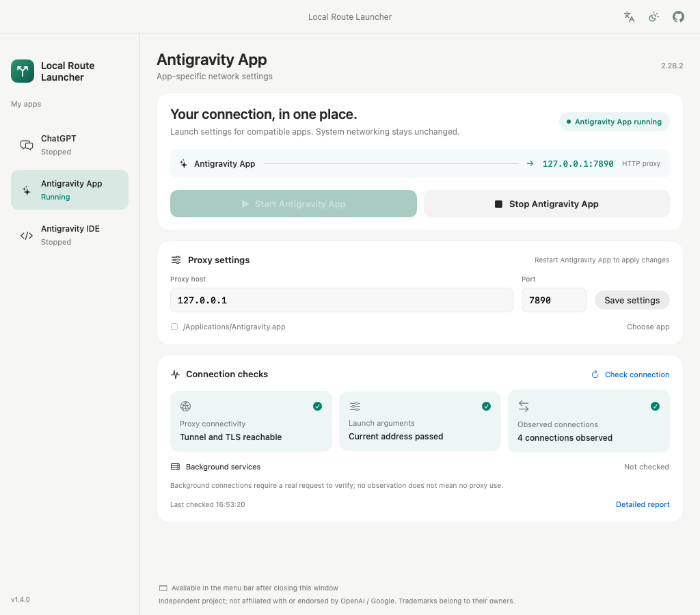Click the Connection checks pulse icon
The height and width of the screenshot is (615, 700).
176,374
